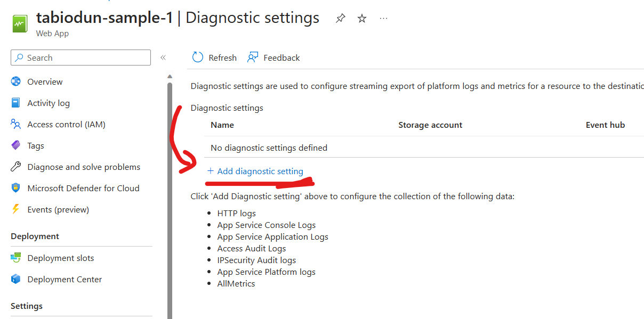
Task: Pin this page to dashboard
Action: coord(340,18)
